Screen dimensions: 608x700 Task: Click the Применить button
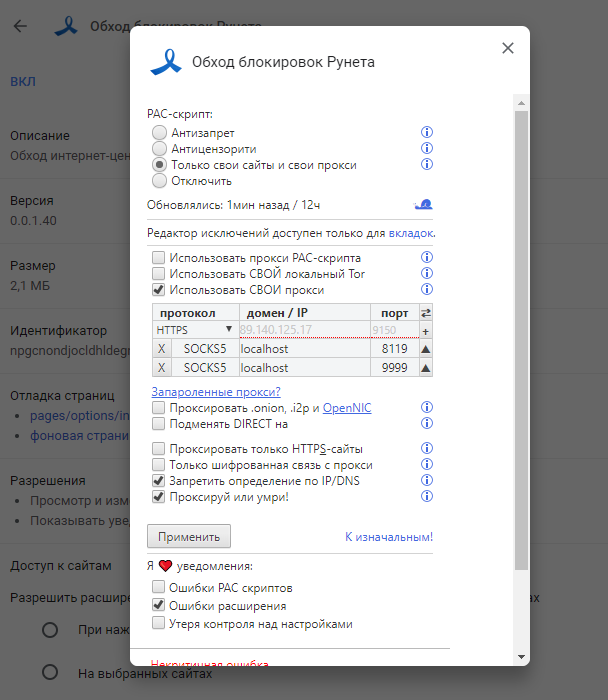coord(189,536)
